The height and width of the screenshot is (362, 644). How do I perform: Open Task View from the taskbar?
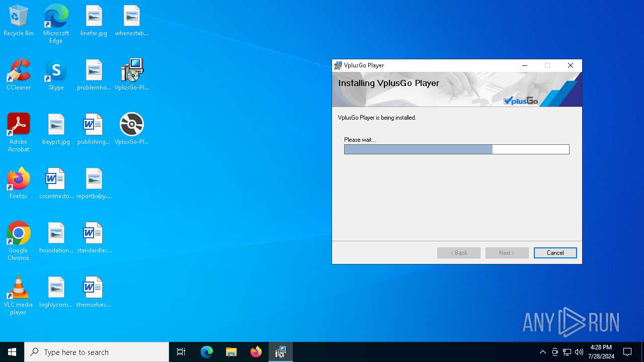pyautogui.click(x=181, y=352)
